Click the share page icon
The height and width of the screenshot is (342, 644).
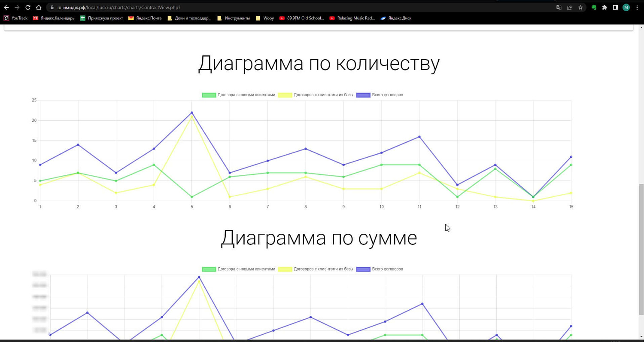(x=570, y=7)
